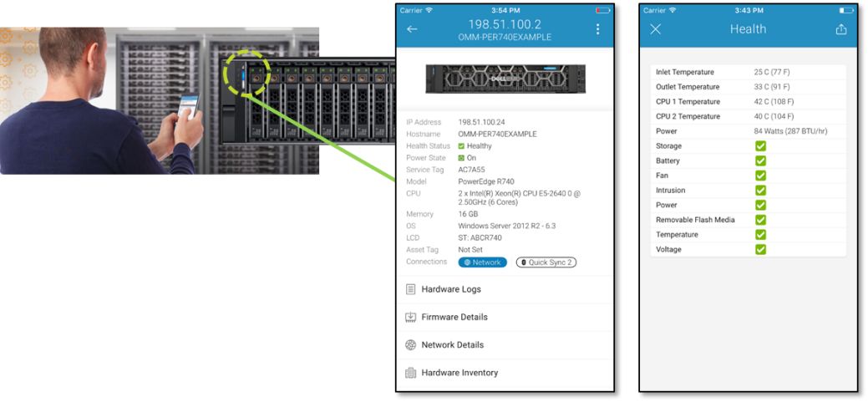Click the Battery green check status

(x=760, y=160)
